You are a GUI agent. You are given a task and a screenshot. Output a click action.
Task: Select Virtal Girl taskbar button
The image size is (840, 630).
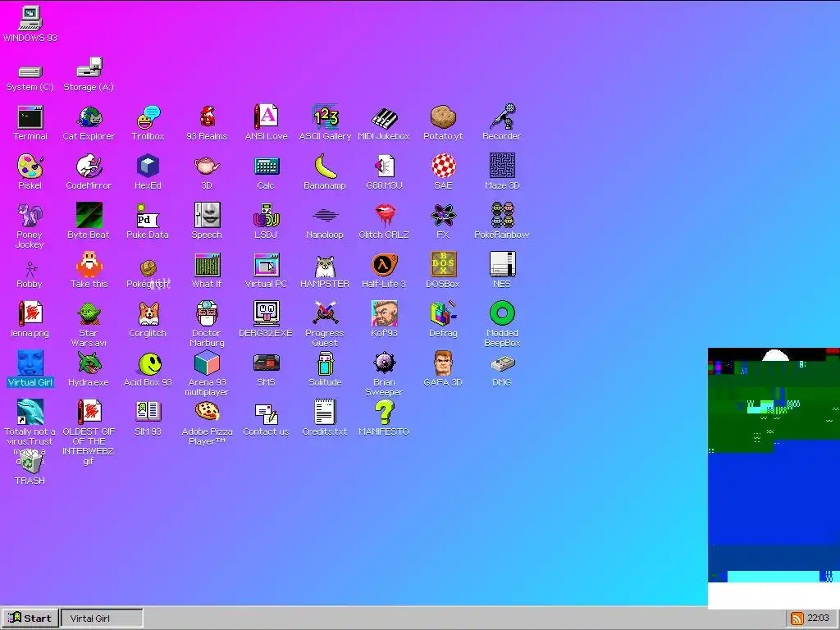click(102, 619)
